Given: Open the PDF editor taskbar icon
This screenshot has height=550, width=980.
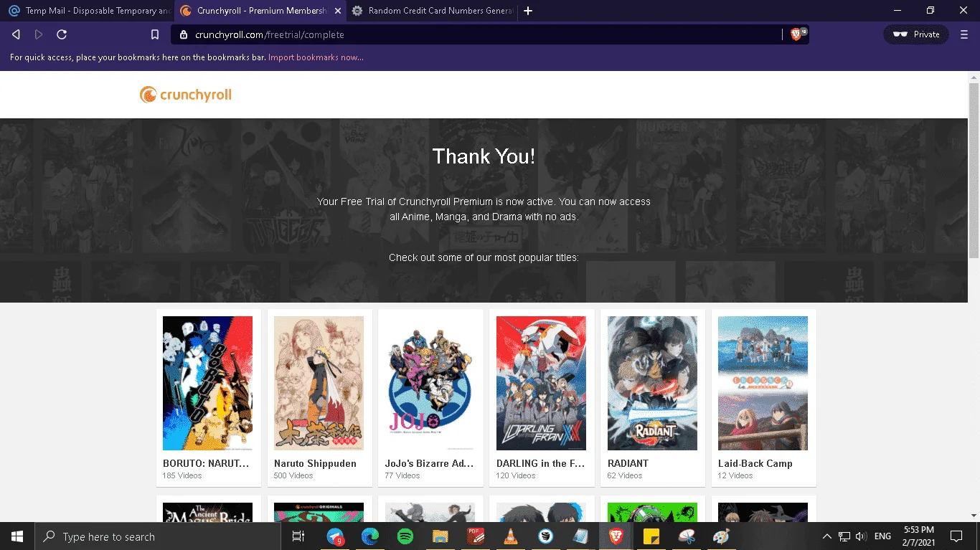Looking at the screenshot, I should pos(475,536).
